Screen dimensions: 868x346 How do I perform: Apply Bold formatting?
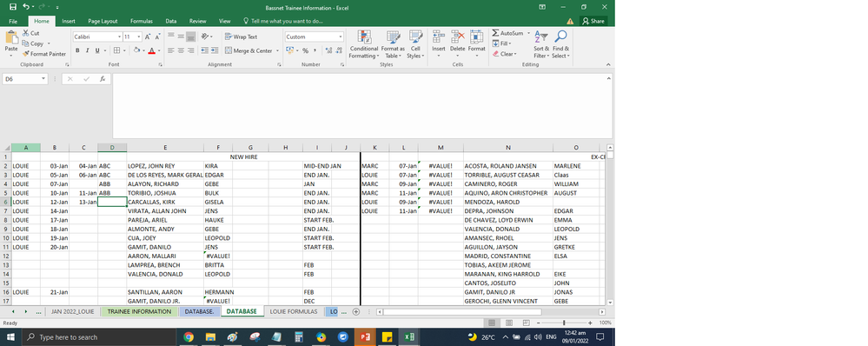pyautogui.click(x=77, y=50)
